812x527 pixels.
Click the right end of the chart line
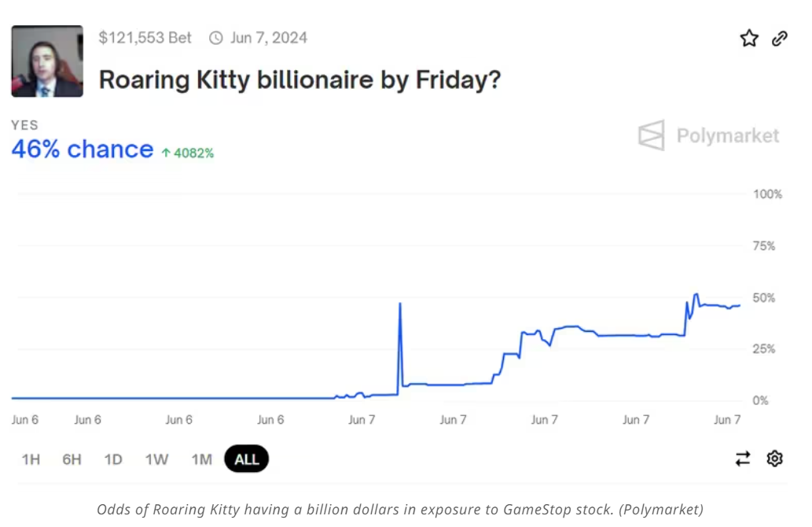739,305
